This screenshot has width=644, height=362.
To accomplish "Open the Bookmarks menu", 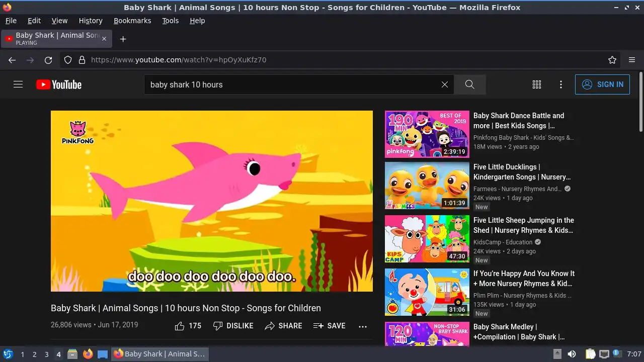I will pos(132,21).
